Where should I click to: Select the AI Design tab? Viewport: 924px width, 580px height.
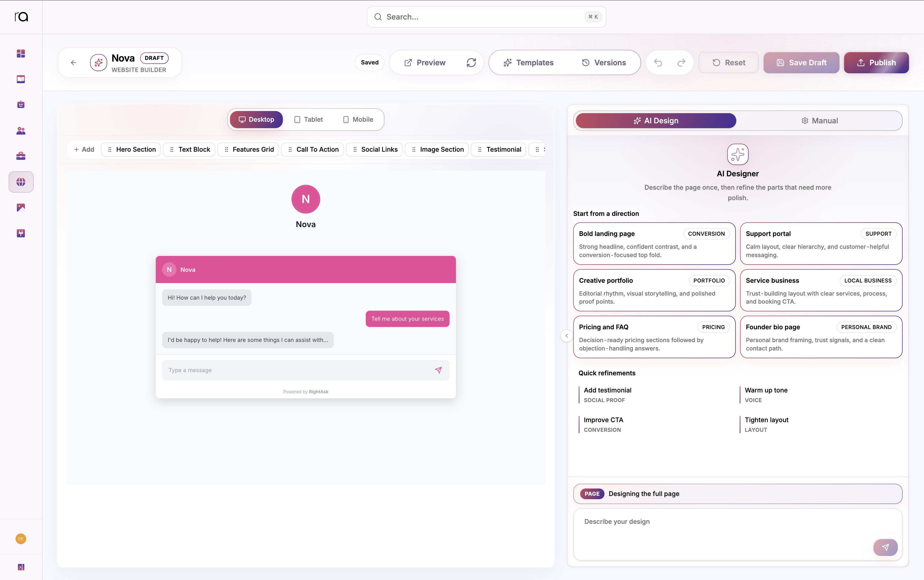[x=656, y=121]
